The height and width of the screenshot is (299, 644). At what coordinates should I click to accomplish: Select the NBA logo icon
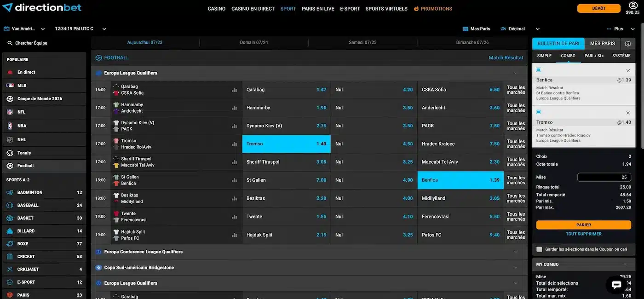click(10, 126)
